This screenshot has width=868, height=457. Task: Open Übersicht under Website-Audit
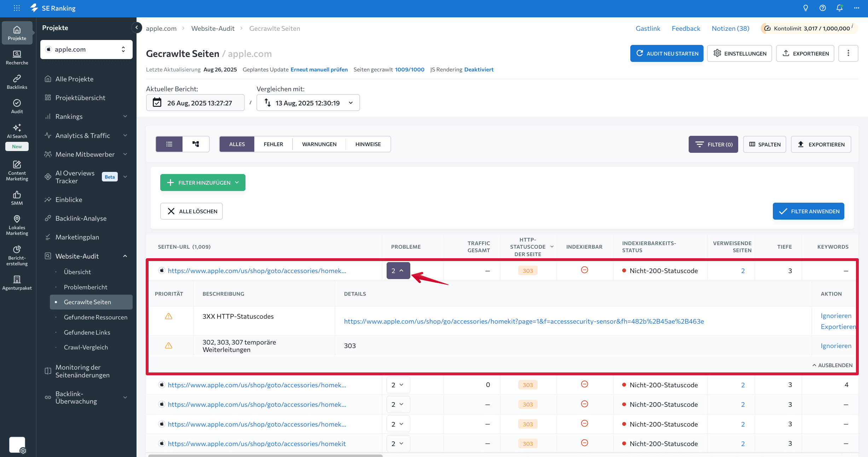click(x=77, y=272)
